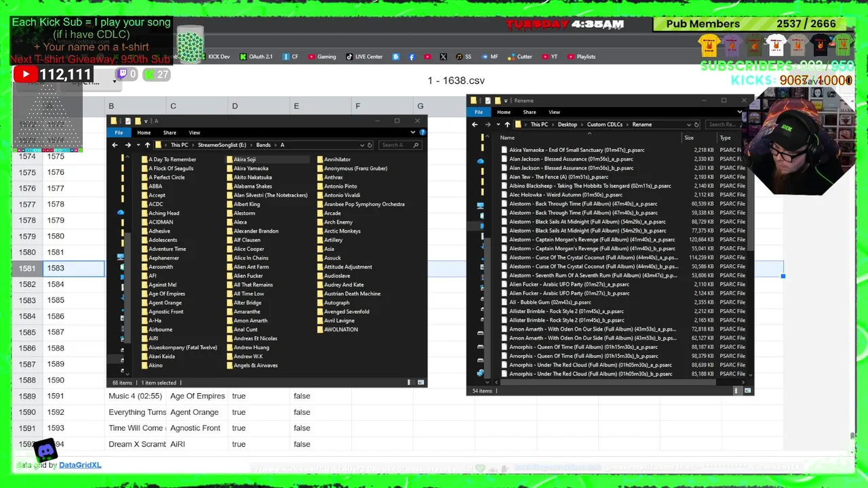
Task: Open recent locations dropdown in Bands A window
Action: (x=138, y=145)
